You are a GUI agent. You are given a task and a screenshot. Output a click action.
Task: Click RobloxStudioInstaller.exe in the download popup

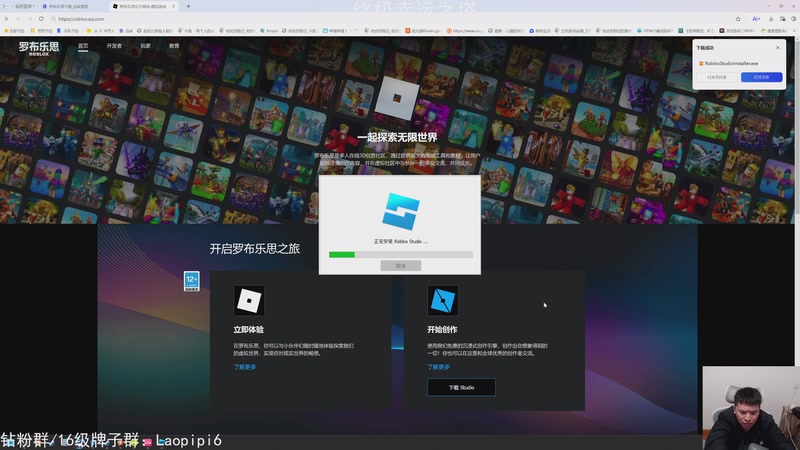[731, 63]
